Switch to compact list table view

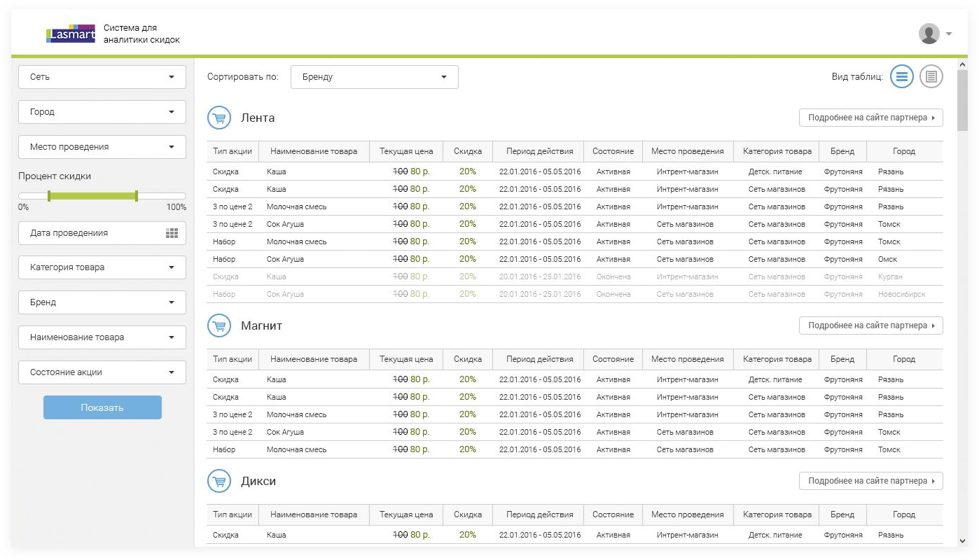[x=902, y=76]
